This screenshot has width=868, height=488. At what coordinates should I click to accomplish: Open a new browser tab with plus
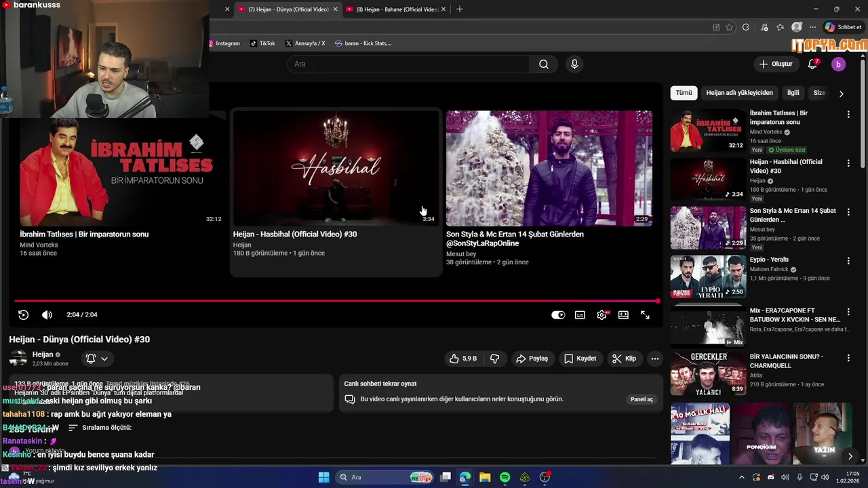click(x=460, y=9)
